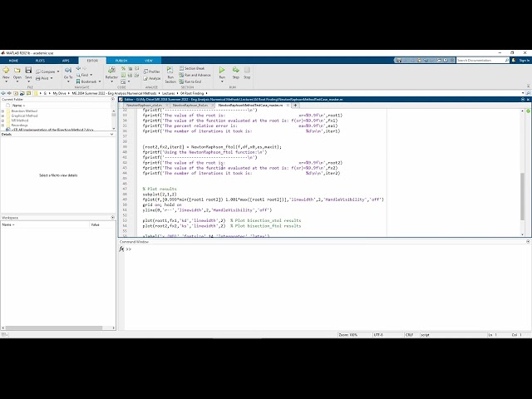Click the Search Documentation field

pyautogui.click(x=483, y=60)
